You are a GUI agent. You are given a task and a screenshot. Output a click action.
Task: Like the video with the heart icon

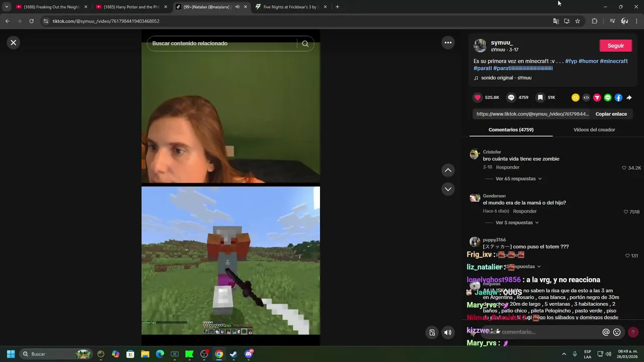click(x=477, y=98)
